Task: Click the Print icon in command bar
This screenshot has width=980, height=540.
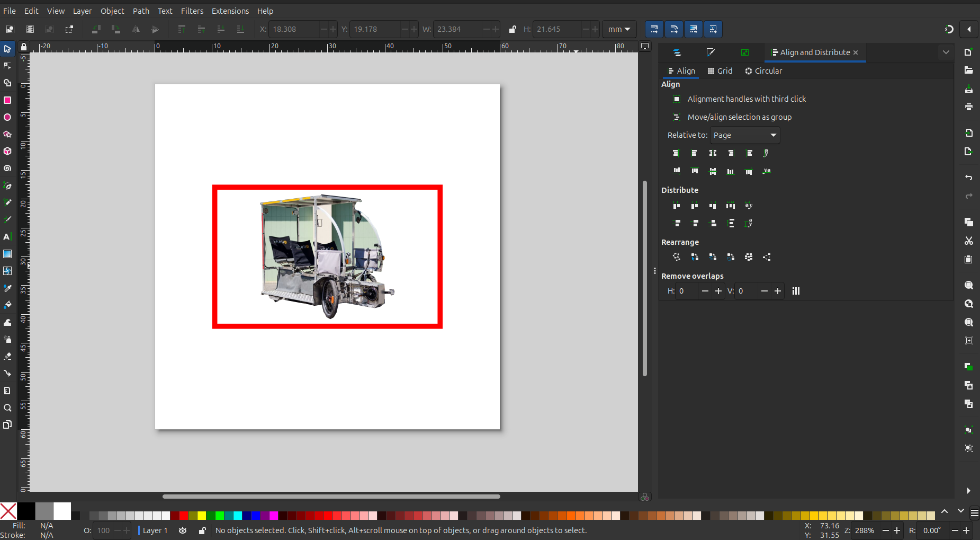Action: coord(969,107)
